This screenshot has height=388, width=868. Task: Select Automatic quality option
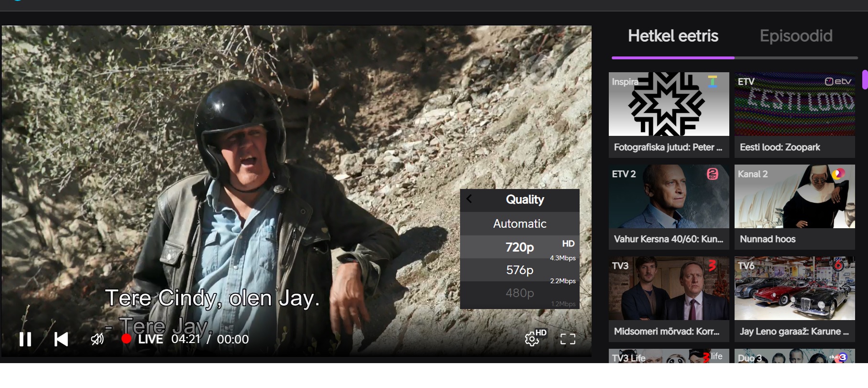(519, 224)
